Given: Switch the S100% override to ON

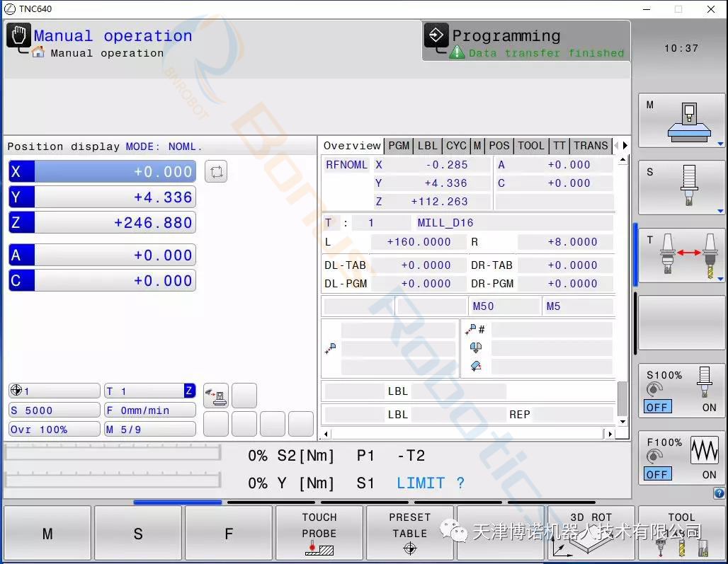Looking at the screenshot, I should [709, 408].
